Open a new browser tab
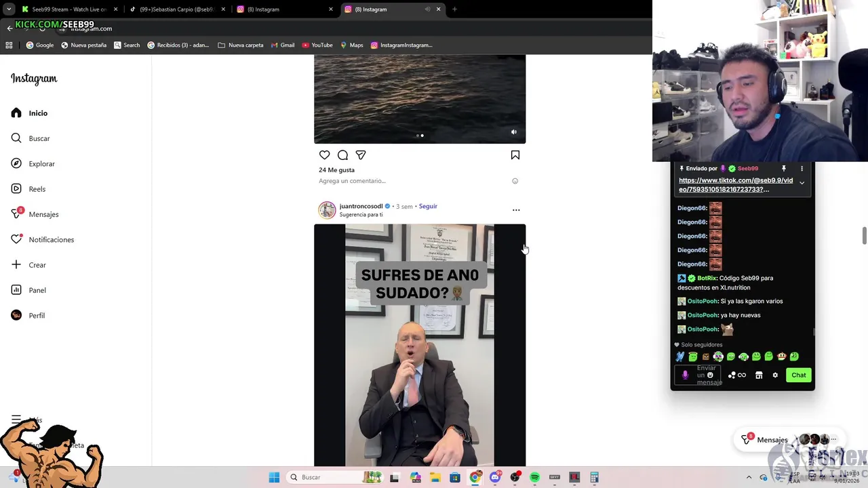The image size is (868, 488). pyautogui.click(x=454, y=9)
